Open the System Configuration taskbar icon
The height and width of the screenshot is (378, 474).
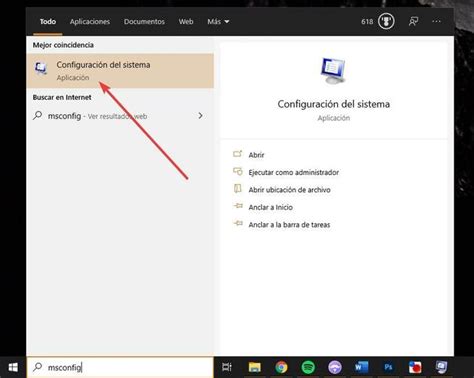(442, 367)
